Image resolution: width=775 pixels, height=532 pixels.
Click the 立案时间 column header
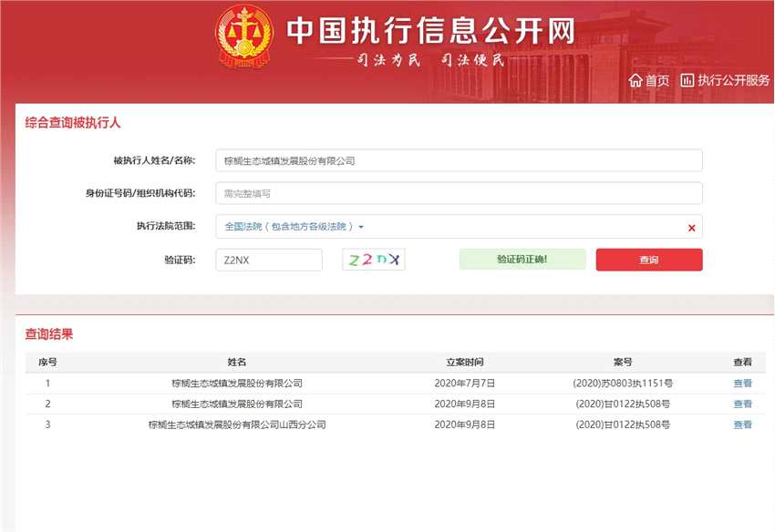click(x=465, y=362)
